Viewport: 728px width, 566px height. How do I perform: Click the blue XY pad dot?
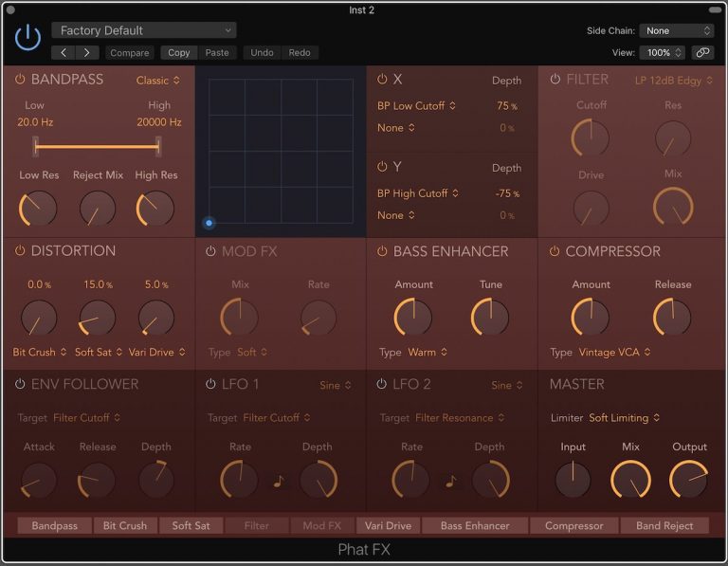209,223
